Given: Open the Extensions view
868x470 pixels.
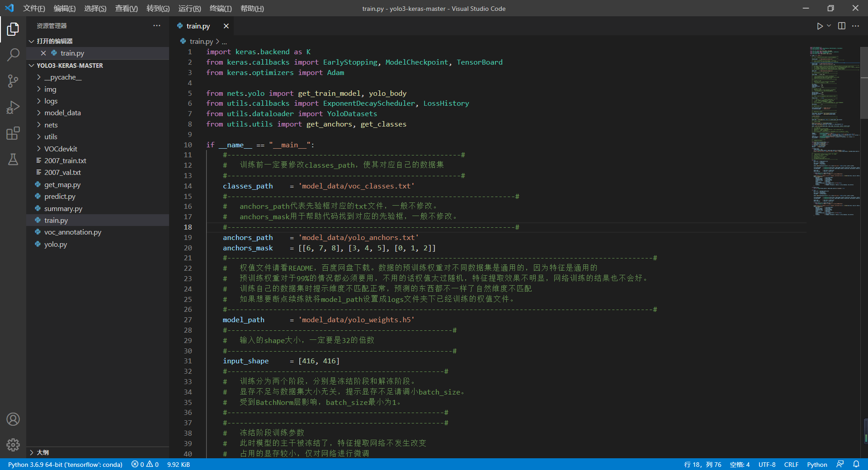Looking at the screenshot, I should click(x=13, y=133).
